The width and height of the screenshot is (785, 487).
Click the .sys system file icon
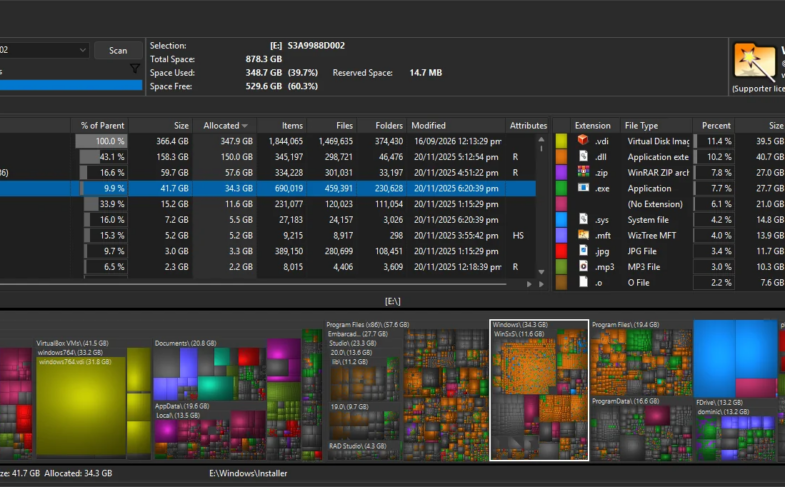(583, 219)
